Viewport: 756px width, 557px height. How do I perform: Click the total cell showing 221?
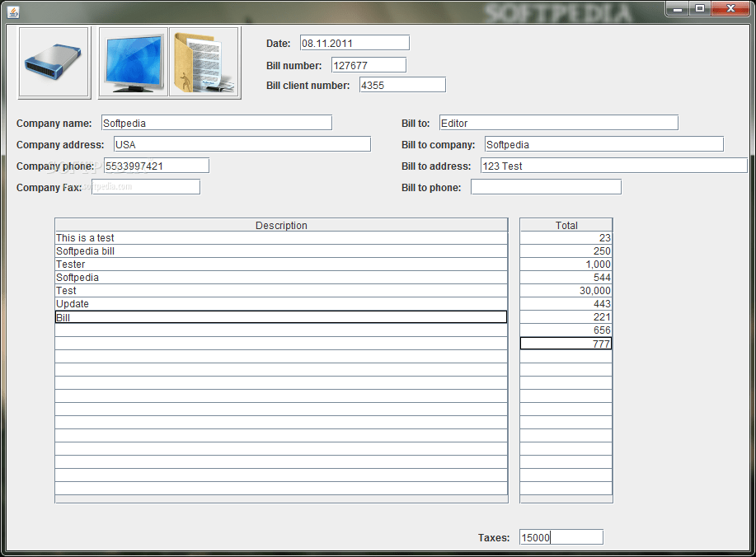(566, 317)
